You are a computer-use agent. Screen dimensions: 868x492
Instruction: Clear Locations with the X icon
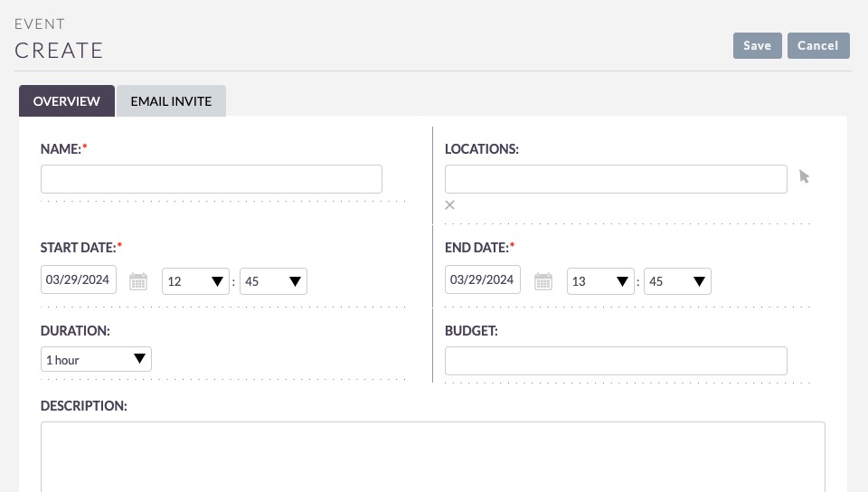click(449, 205)
